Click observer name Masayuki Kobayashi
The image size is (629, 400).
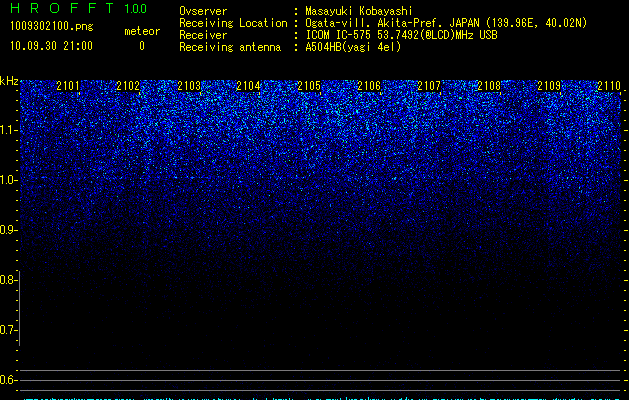359,11
